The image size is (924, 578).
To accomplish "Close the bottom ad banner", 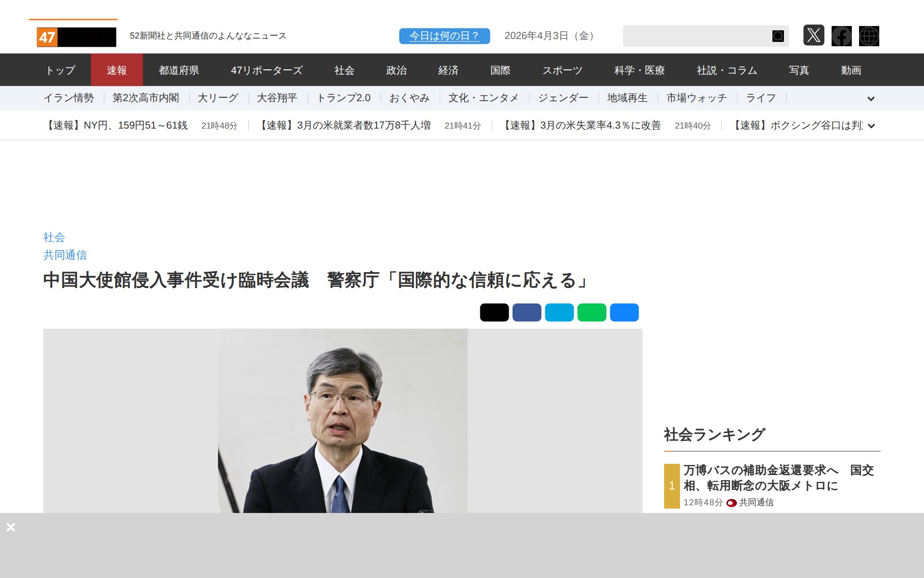I will coord(11,527).
